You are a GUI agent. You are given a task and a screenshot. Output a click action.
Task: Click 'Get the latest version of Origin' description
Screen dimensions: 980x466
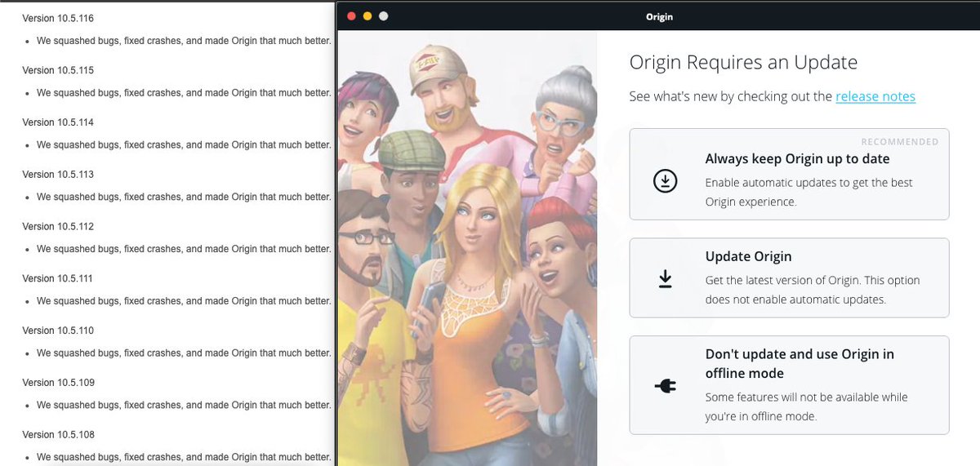pyautogui.click(x=813, y=290)
